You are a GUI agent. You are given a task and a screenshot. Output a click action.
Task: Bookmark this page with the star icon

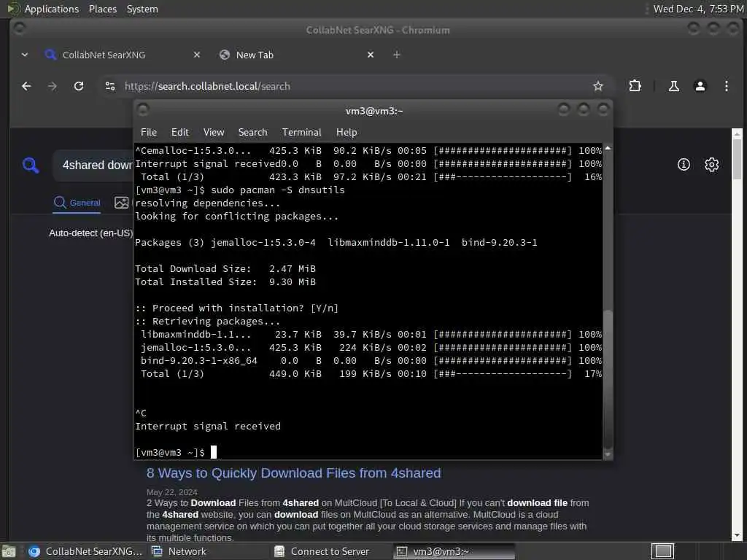(x=598, y=86)
